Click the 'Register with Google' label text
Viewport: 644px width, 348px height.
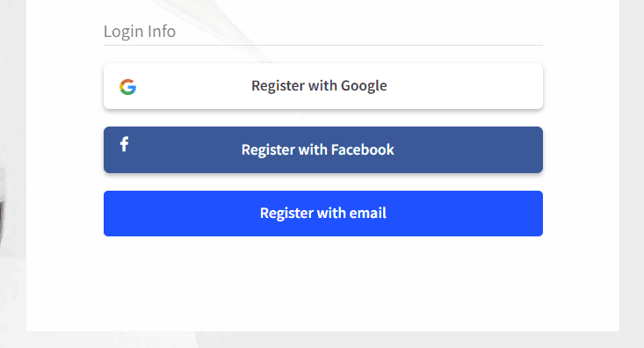pyautogui.click(x=319, y=86)
